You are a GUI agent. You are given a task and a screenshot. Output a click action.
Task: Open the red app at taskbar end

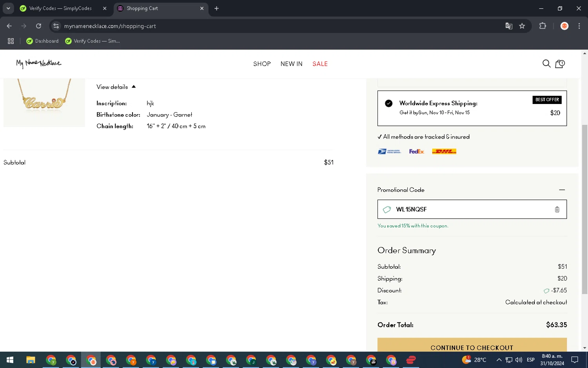411,360
